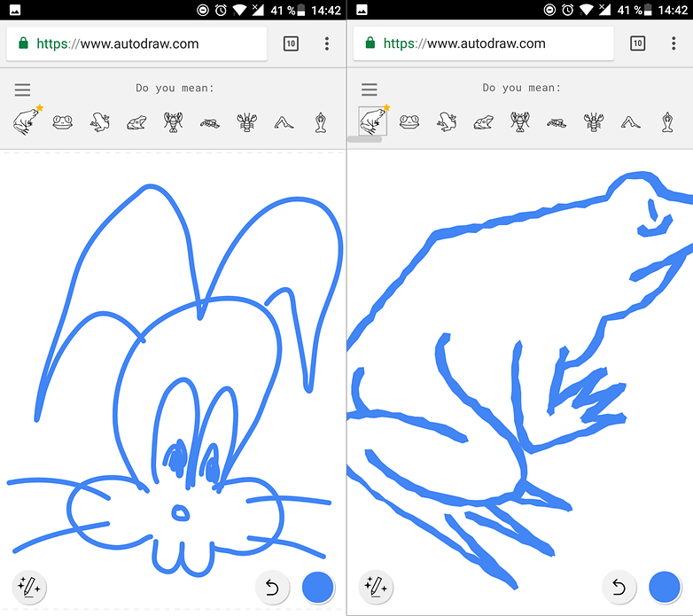Image resolution: width=693 pixels, height=616 pixels.
Task: Tap Wi-Fi icon in right status bar
Action: (x=586, y=10)
